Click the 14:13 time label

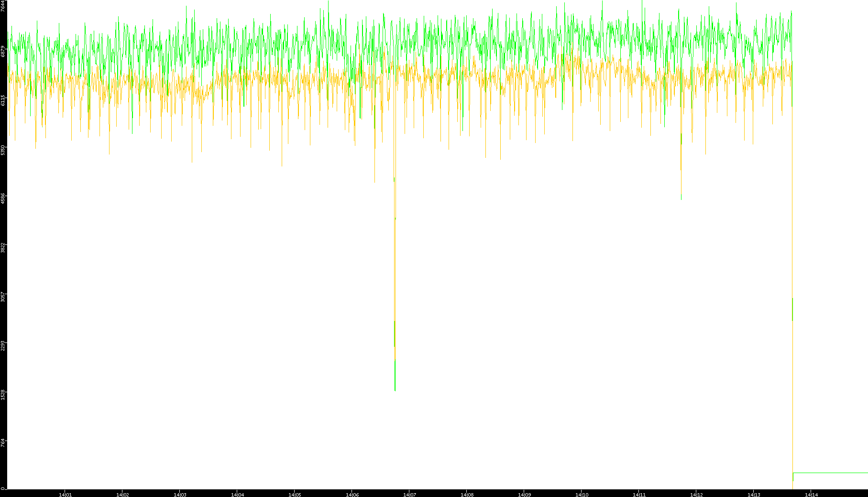pos(754,495)
